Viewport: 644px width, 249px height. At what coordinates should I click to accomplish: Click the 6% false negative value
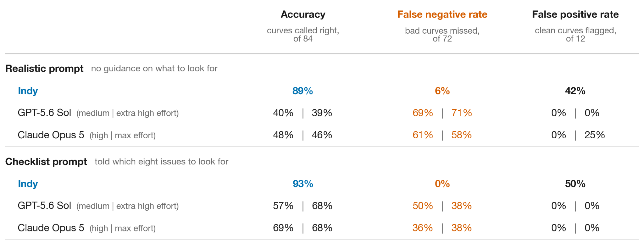442,91
